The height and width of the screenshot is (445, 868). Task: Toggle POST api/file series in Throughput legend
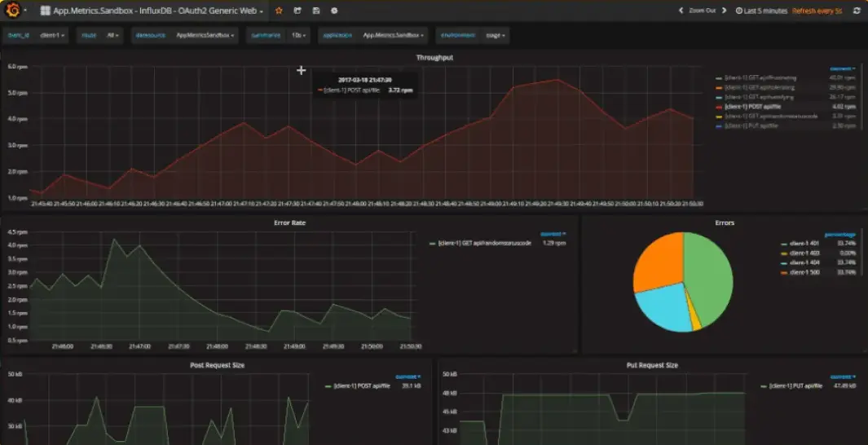tap(752, 106)
